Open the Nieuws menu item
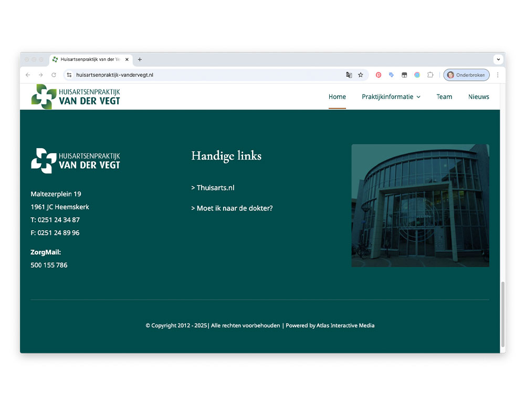 tap(478, 97)
